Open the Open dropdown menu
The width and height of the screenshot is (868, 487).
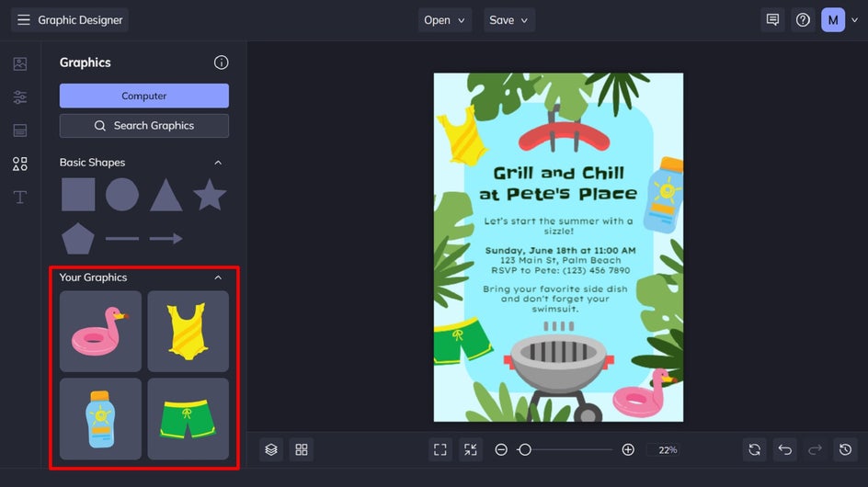444,20
